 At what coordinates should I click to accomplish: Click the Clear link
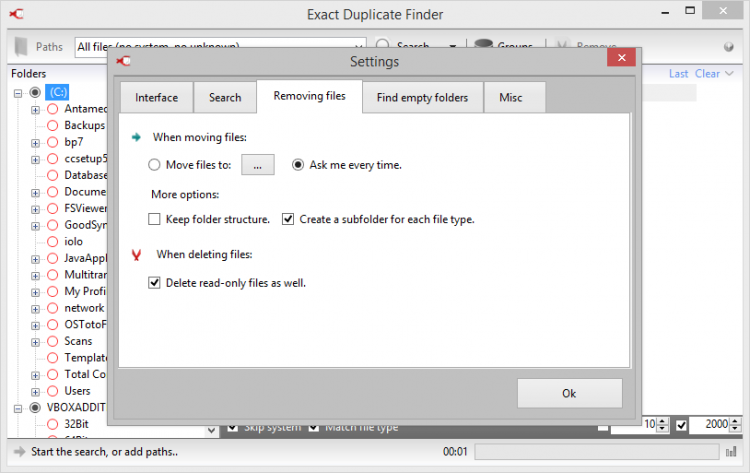pos(707,74)
